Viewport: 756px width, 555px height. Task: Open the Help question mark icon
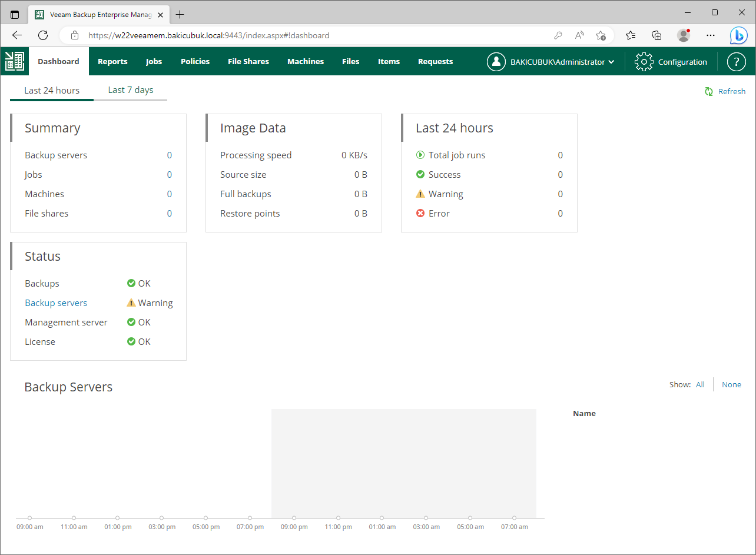(x=737, y=62)
